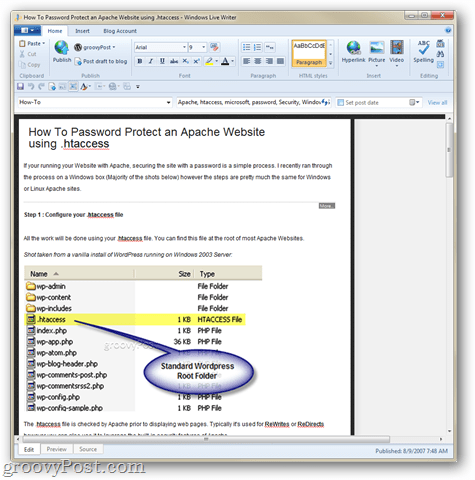The image size is (475, 480).
Task: Apply the font color A button
Action: 225,61
